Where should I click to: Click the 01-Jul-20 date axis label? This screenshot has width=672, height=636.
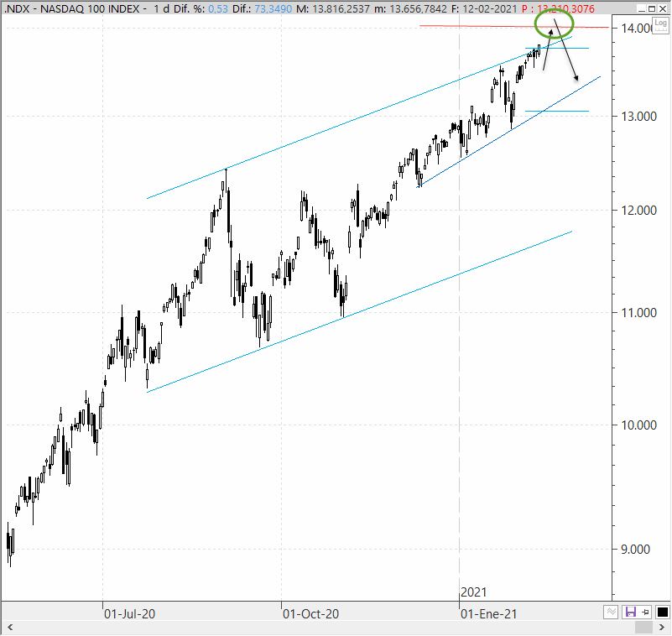(x=129, y=614)
